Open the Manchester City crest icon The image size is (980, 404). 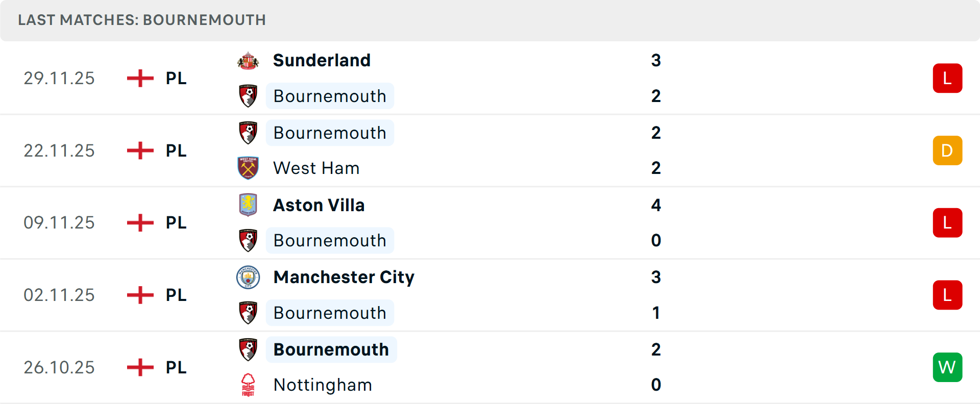coord(248,277)
